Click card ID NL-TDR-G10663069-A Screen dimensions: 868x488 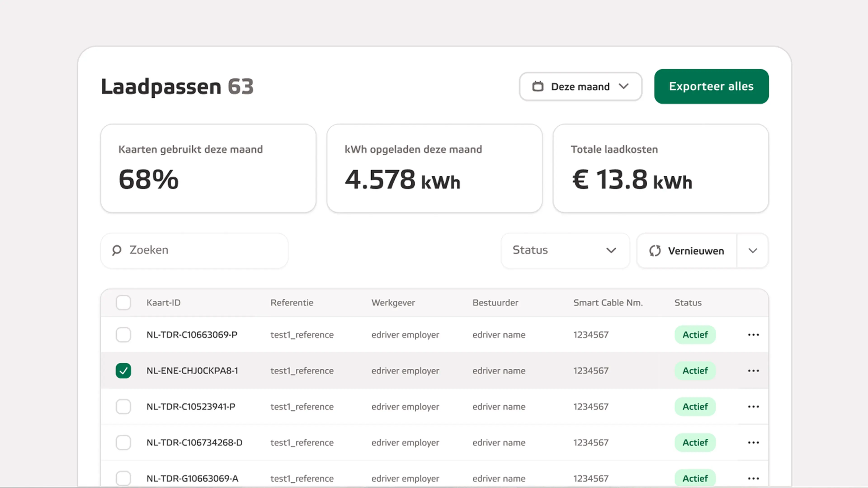pyautogui.click(x=192, y=479)
